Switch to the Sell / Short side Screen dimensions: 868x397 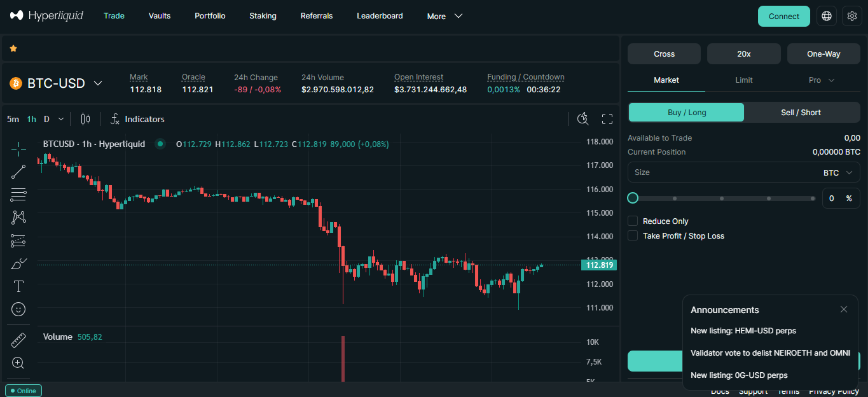(801, 113)
